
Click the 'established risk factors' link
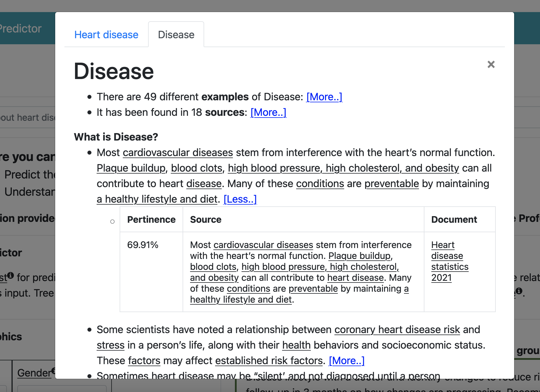point(269,361)
